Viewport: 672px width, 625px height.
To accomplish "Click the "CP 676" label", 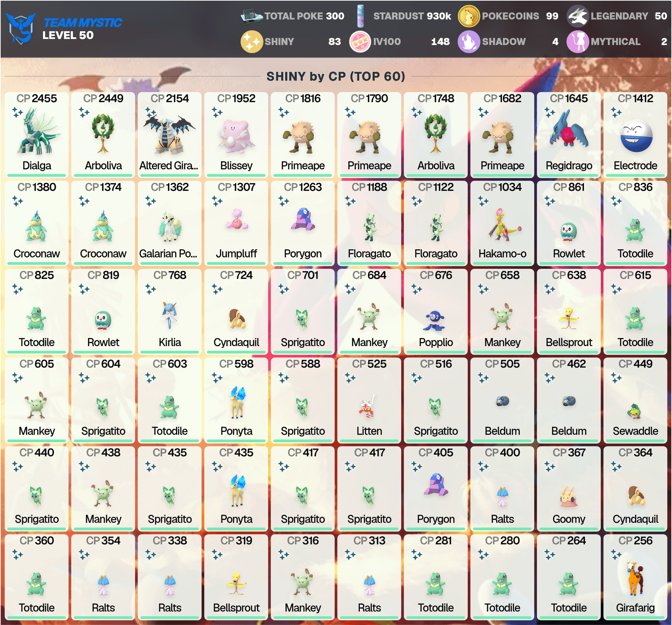I will tap(436, 275).
